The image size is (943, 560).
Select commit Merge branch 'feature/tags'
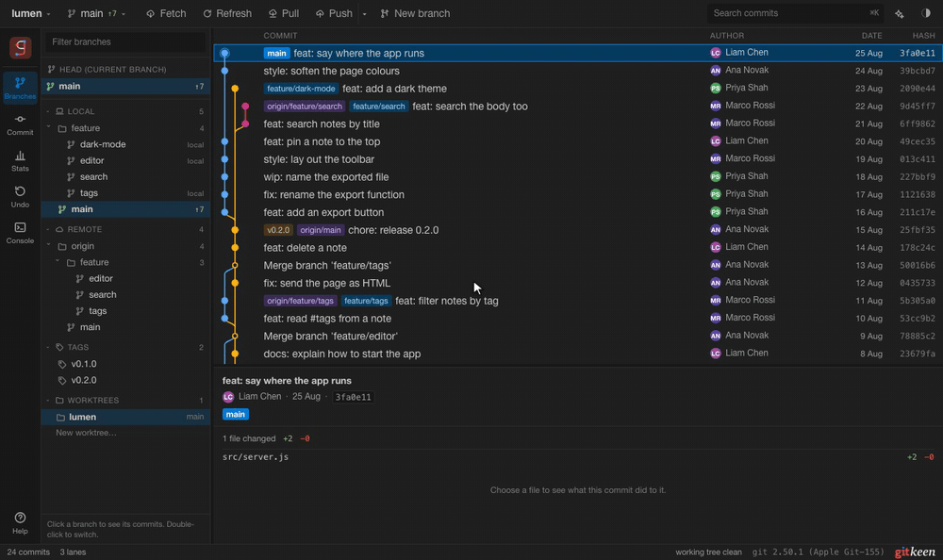(x=578, y=265)
